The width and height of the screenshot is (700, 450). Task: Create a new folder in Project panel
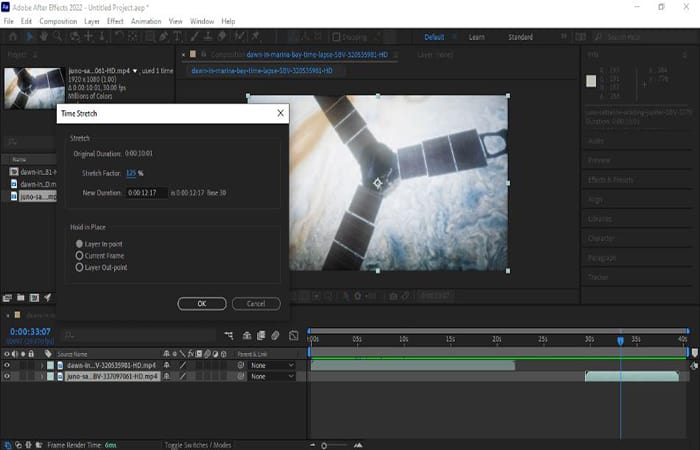(21, 298)
